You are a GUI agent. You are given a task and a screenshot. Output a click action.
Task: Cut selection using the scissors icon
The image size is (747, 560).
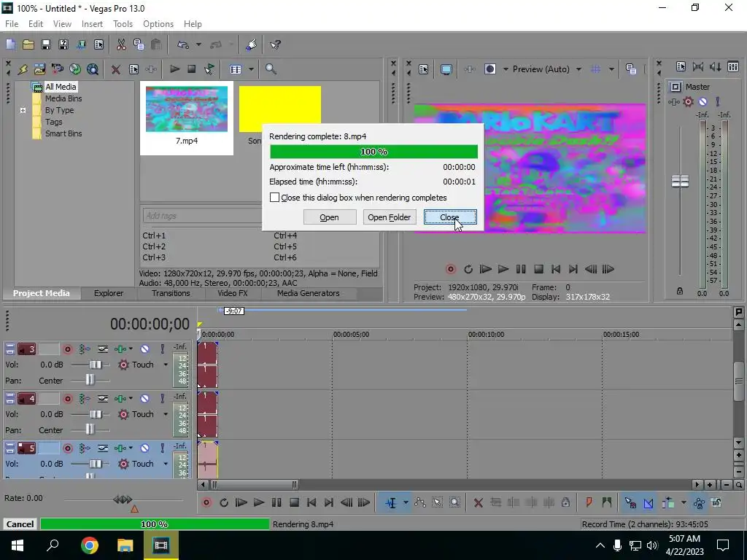coord(121,44)
